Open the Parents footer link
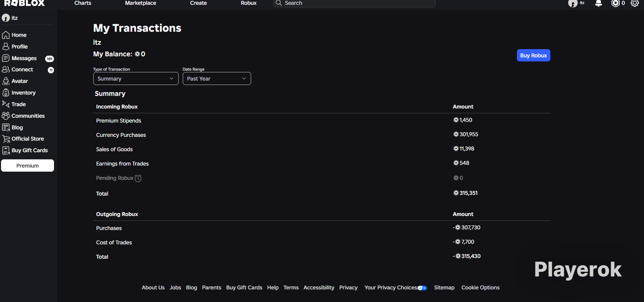Image resolution: width=644 pixels, height=302 pixels. [211, 287]
